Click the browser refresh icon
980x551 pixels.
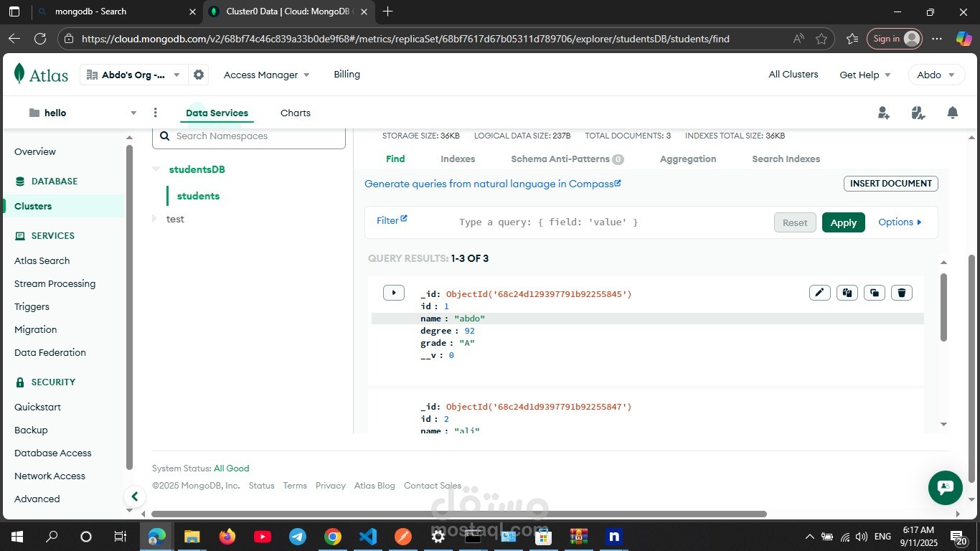point(40,39)
